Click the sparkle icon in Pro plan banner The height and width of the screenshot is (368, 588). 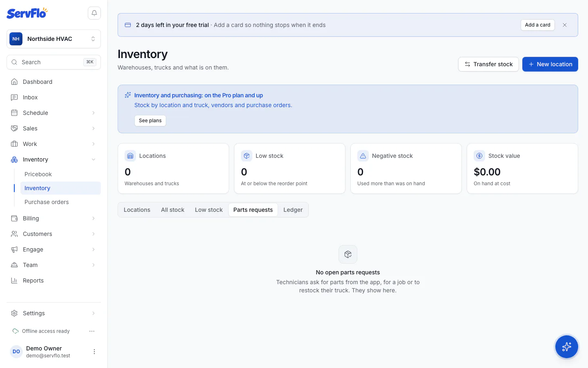[128, 95]
